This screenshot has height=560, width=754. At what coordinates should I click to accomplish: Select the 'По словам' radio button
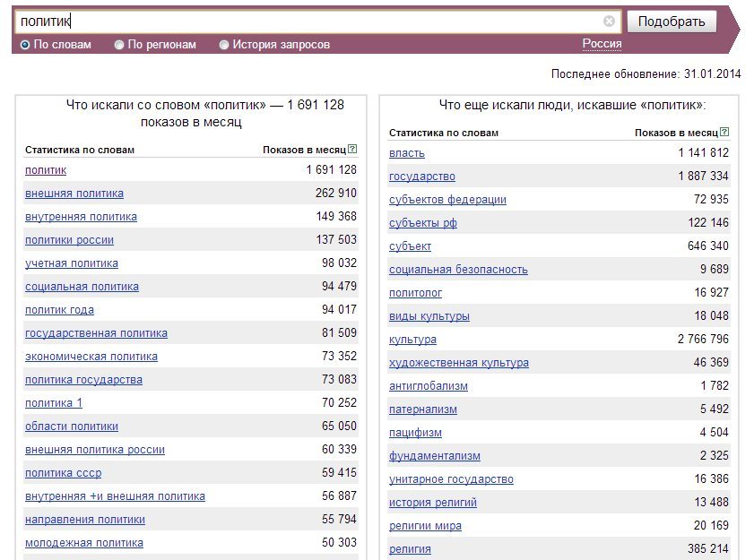pyautogui.click(x=25, y=45)
